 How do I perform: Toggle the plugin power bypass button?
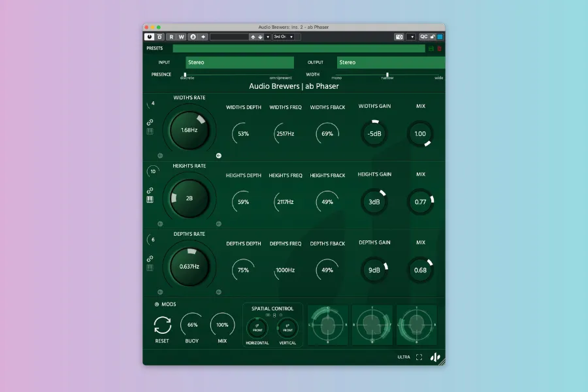coord(149,37)
